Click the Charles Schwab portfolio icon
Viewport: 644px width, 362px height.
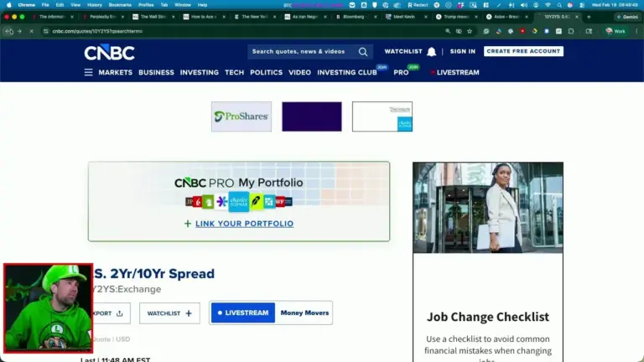(x=238, y=201)
